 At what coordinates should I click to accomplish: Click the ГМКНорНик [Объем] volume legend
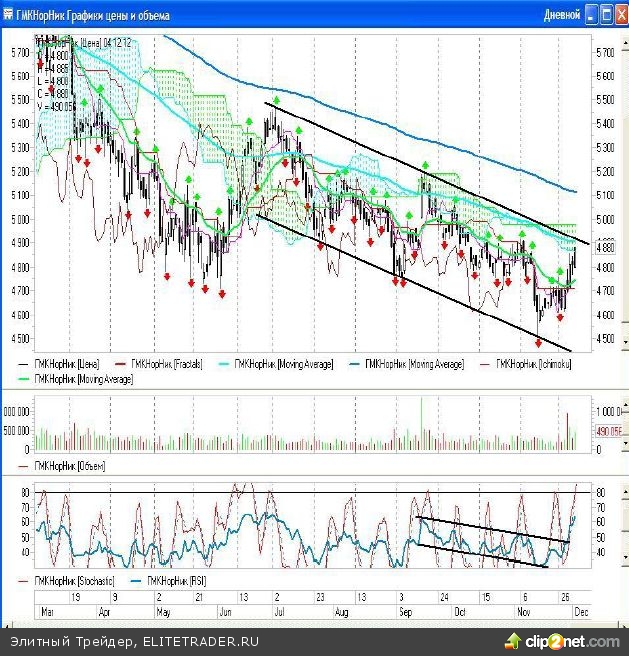click(69, 466)
